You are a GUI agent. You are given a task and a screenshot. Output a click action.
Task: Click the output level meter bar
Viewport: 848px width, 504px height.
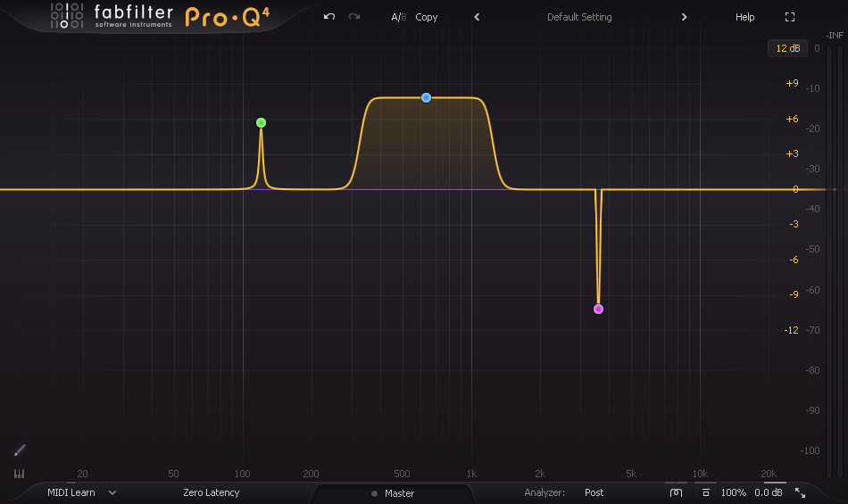pos(834,262)
